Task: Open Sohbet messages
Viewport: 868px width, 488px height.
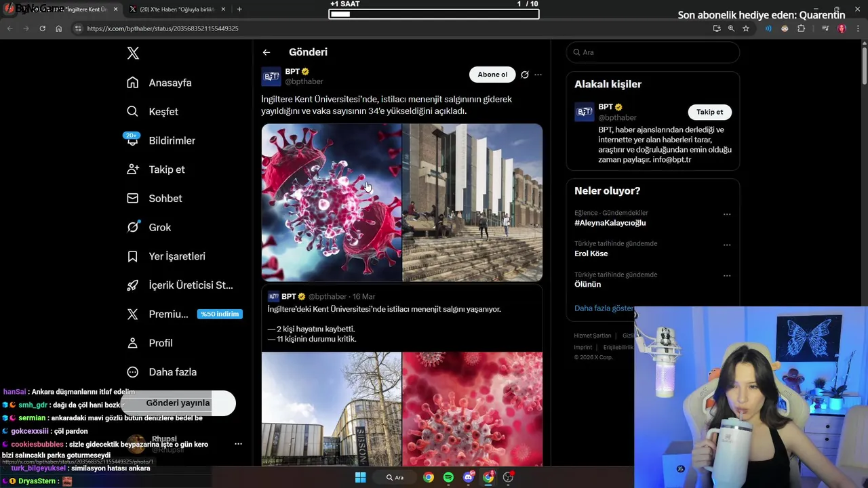Action: 154,199
